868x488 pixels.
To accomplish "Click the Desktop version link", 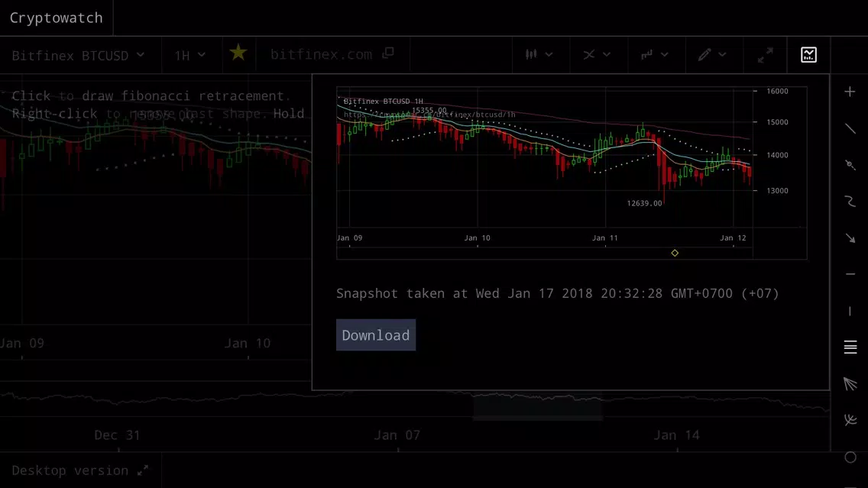I will click(79, 470).
